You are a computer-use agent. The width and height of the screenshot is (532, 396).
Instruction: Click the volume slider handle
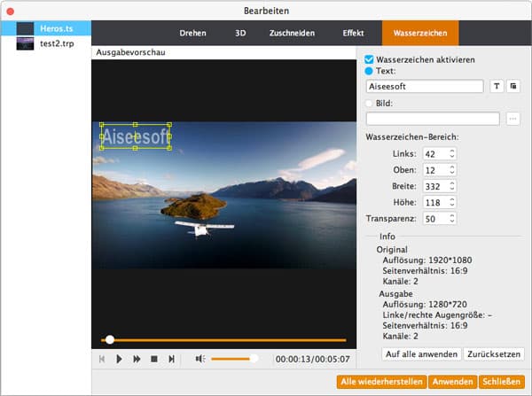click(x=254, y=359)
